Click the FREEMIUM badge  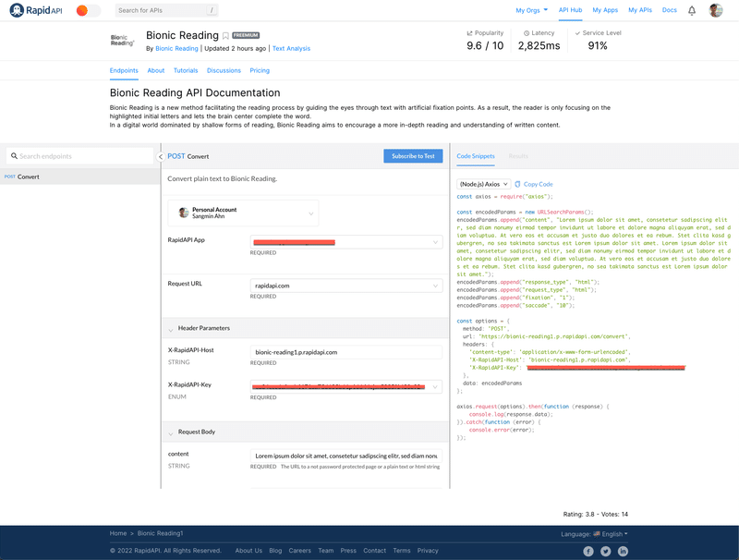point(246,35)
